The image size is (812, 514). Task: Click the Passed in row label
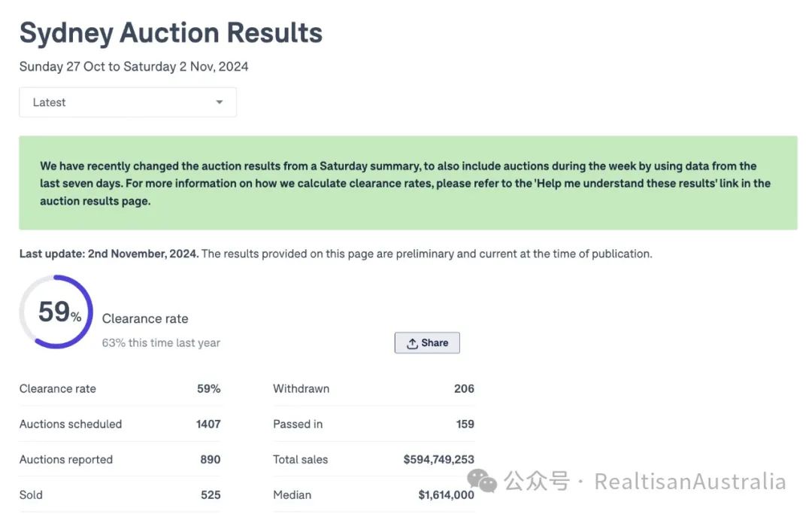[298, 424]
